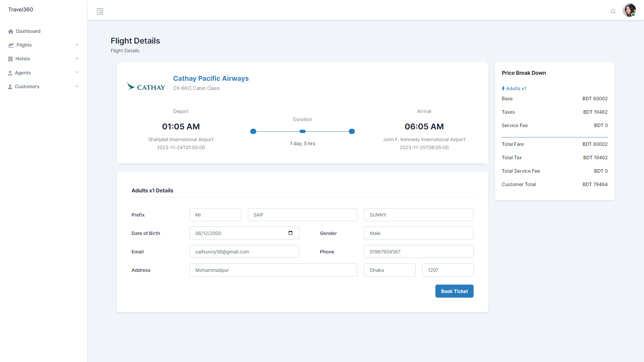Click the Flights plane icon
Viewport: 644px width, 362px height.
[x=11, y=45]
